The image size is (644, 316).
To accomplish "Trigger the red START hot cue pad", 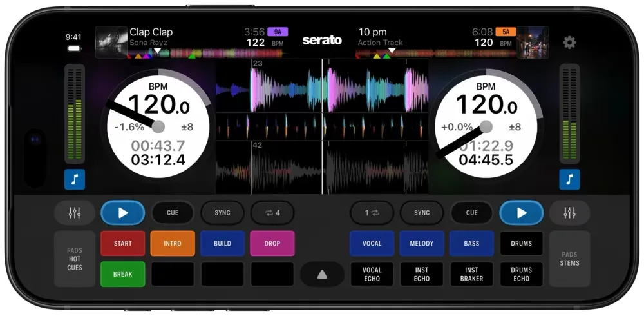I will coord(123,244).
